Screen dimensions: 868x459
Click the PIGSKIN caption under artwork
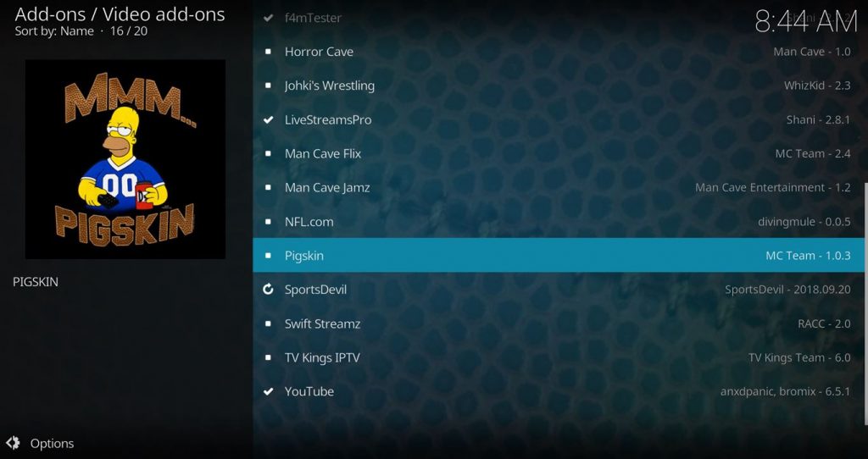[36, 281]
